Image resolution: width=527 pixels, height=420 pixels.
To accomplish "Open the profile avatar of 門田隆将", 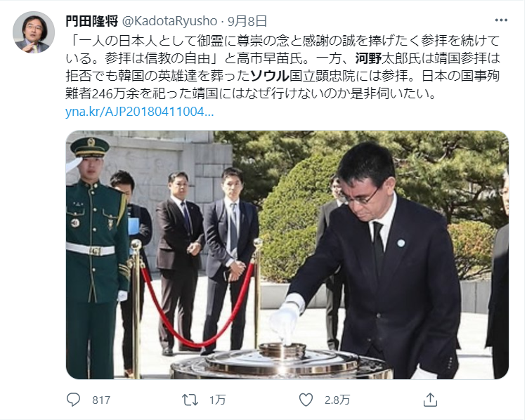I will [x=34, y=32].
